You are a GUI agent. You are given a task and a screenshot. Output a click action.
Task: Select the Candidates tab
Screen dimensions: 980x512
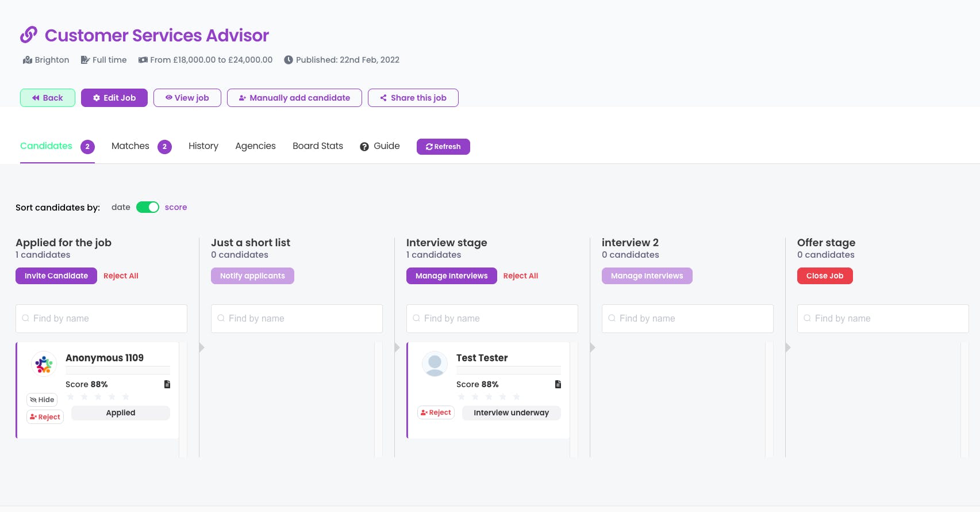[x=57, y=146]
